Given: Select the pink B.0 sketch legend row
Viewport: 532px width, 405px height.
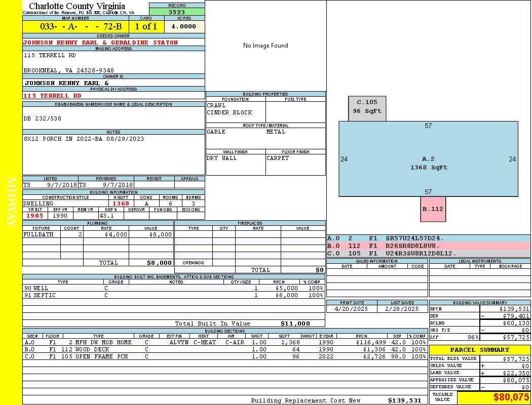Looking at the screenshot, I should (428, 246).
